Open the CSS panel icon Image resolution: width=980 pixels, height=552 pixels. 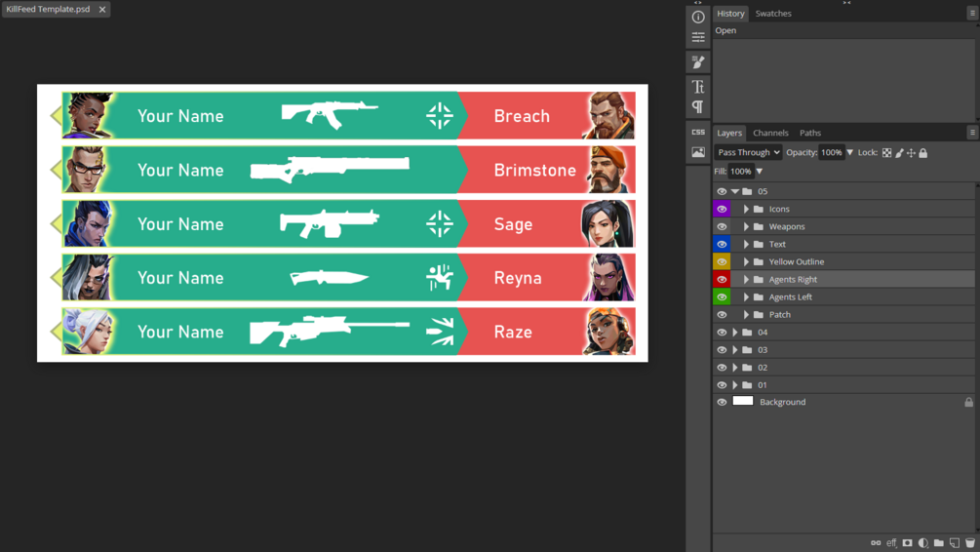698,132
